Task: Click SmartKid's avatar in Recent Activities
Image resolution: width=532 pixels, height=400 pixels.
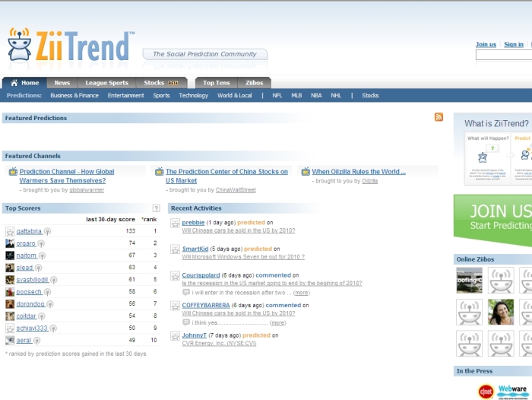Action: pyautogui.click(x=175, y=249)
